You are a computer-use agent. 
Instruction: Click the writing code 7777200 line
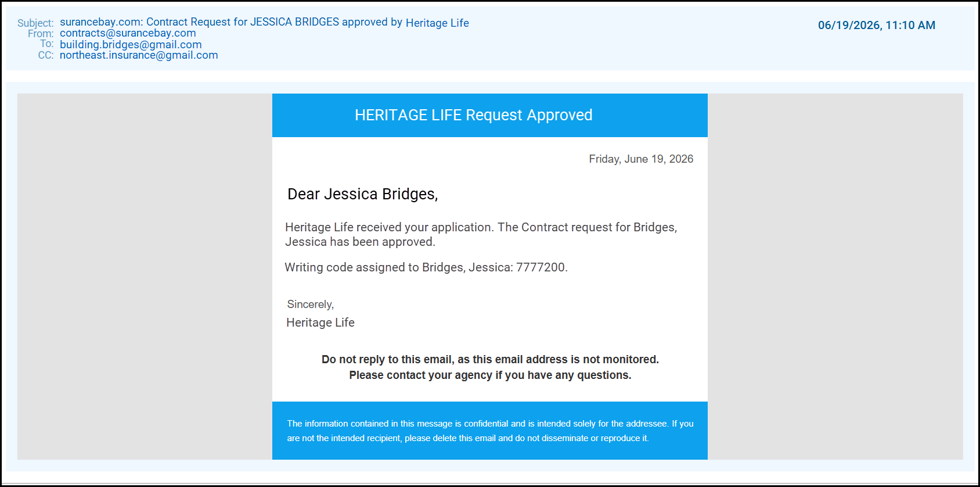click(426, 267)
